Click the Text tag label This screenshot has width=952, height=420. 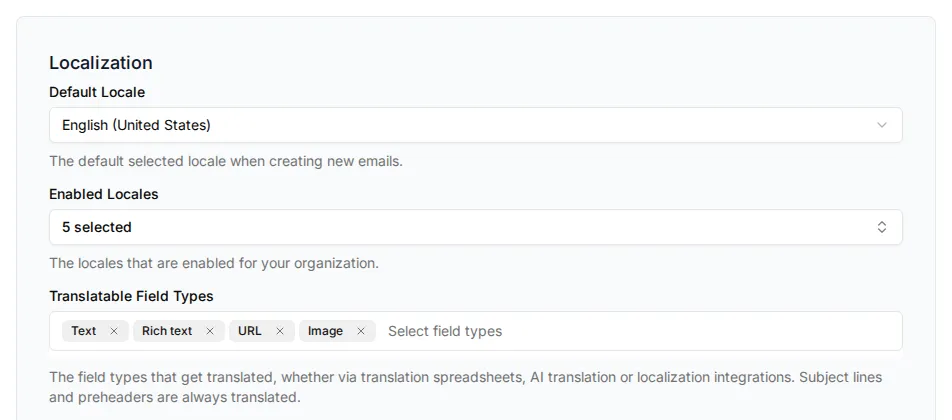[x=84, y=331]
